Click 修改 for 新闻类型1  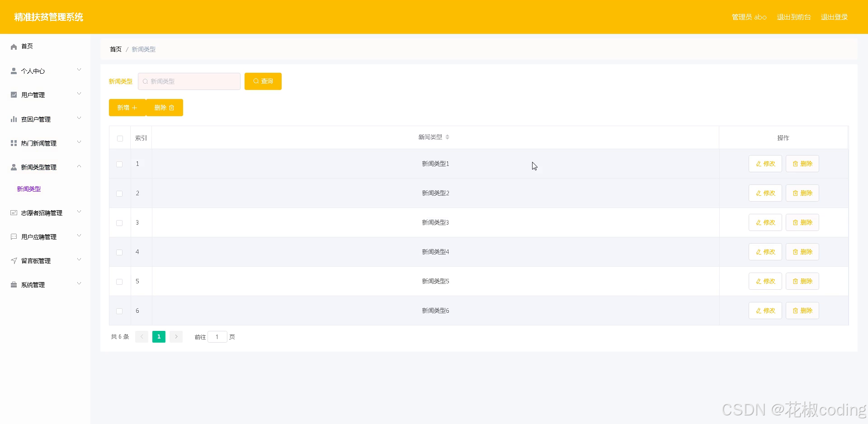pos(765,164)
